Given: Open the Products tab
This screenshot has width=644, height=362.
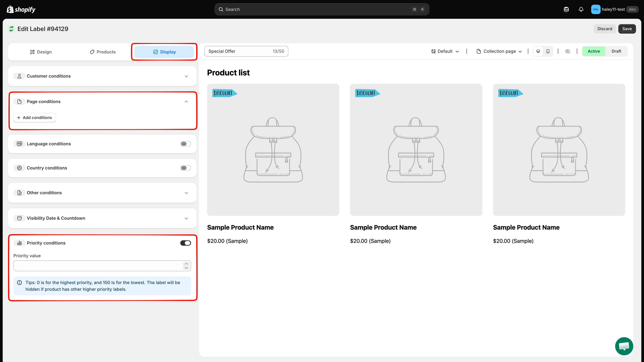Looking at the screenshot, I should coord(102,52).
